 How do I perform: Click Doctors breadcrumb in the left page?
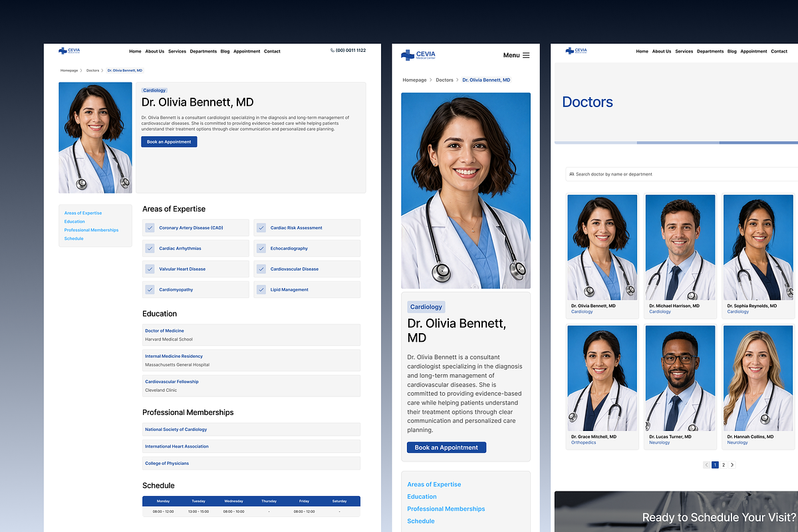point(92,70)
